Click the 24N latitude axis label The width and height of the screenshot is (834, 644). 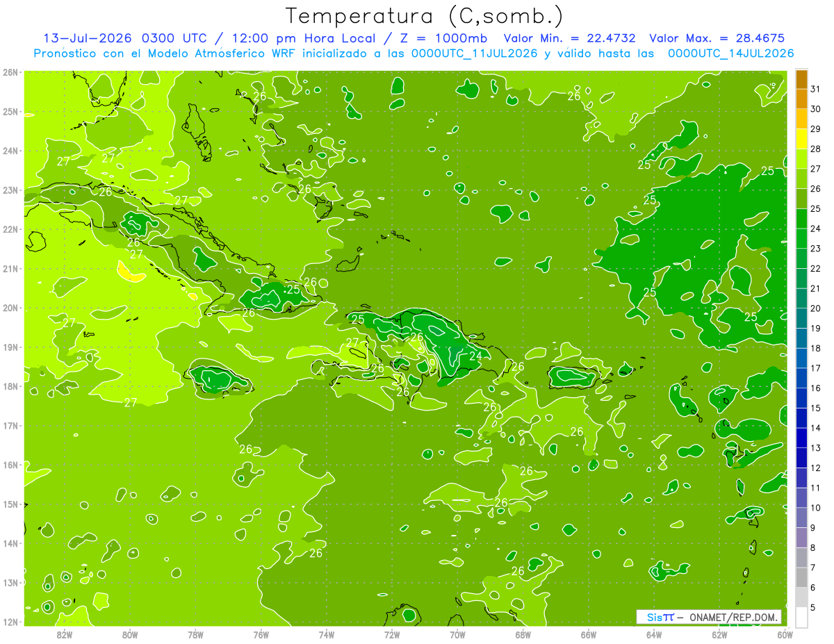10,151
